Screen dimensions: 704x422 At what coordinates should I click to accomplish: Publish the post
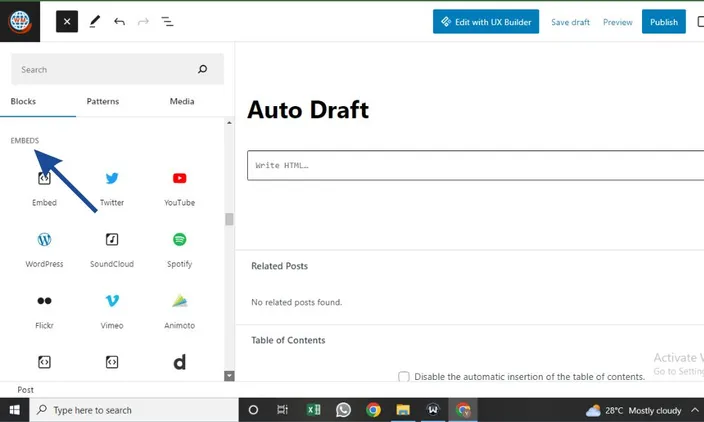coord(664,22)
